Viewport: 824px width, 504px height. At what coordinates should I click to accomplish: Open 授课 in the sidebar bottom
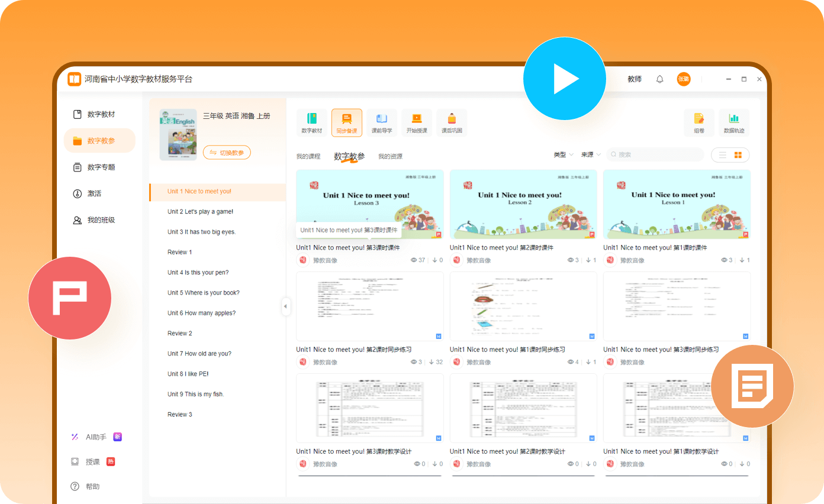point(92,461)
